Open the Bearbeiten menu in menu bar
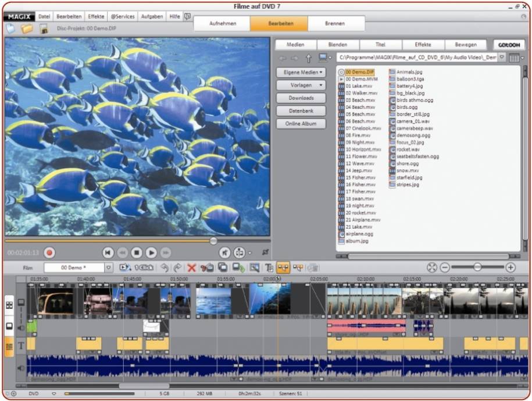 click(x=69, y=16)
